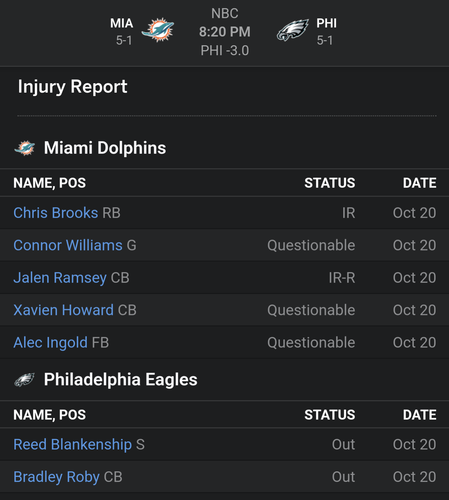Select Bradley Roby player link
449x500 pixels.
click(56, 477)
